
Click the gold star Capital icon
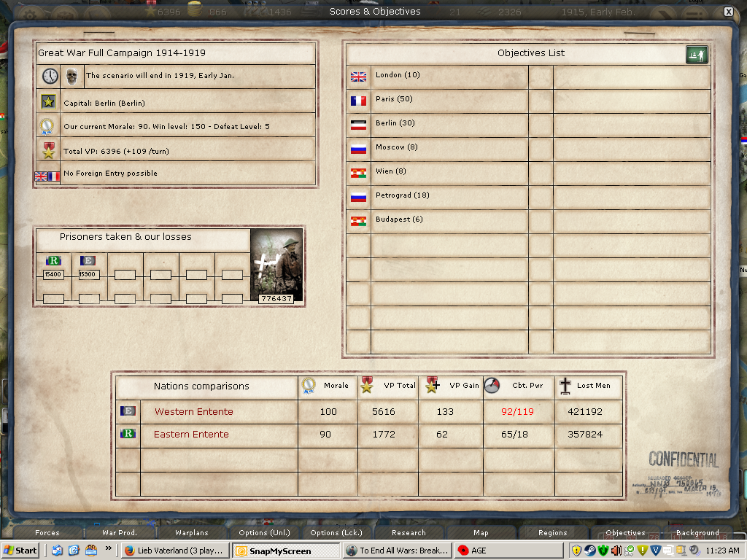coord(49,102)
